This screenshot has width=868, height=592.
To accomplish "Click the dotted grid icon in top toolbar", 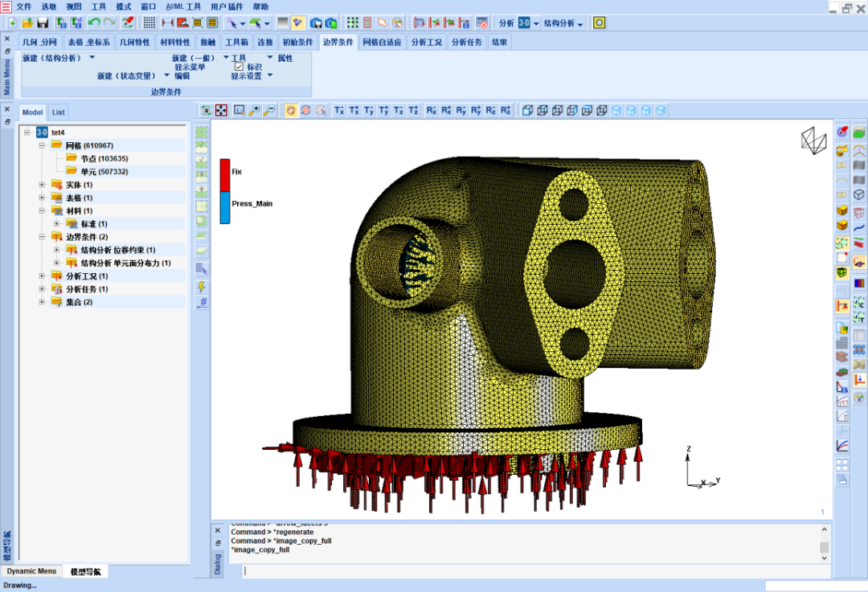I will point(149,22).
